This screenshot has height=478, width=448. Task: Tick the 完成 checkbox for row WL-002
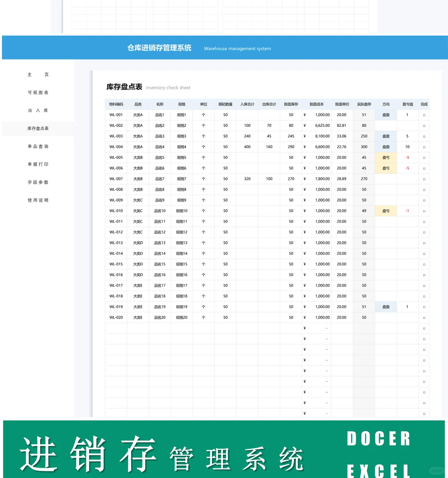pyautogui.click(x=424, y=126)
